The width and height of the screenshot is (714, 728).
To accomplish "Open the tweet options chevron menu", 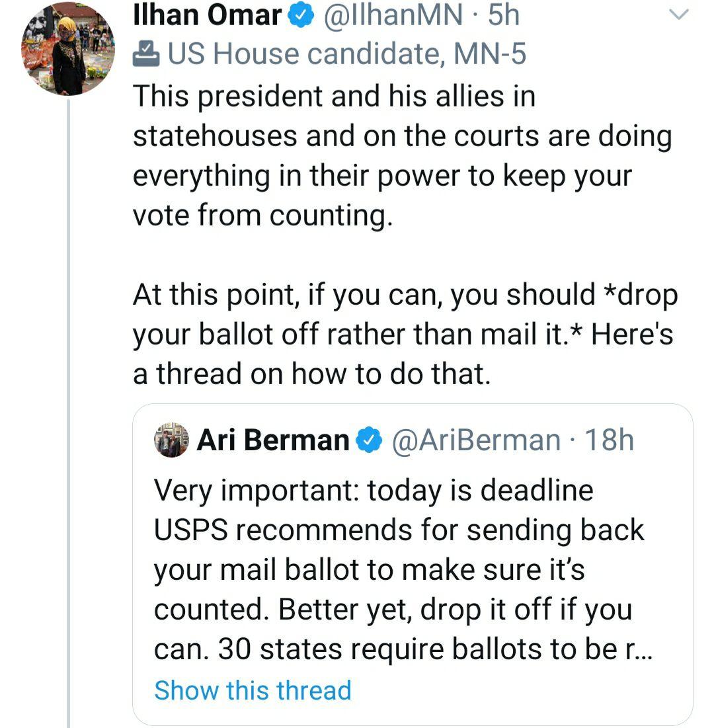I will point(680,14).
